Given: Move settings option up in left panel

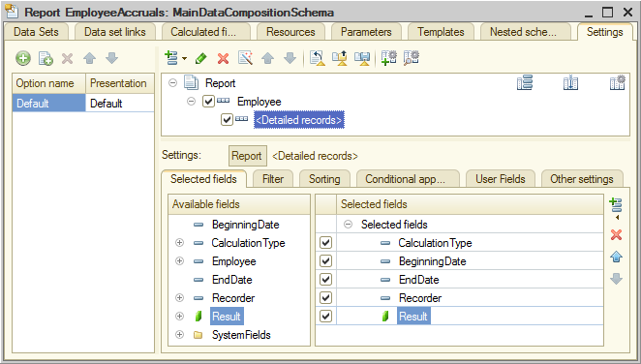Looking at the screenshot, I should [x=89, y=58].
